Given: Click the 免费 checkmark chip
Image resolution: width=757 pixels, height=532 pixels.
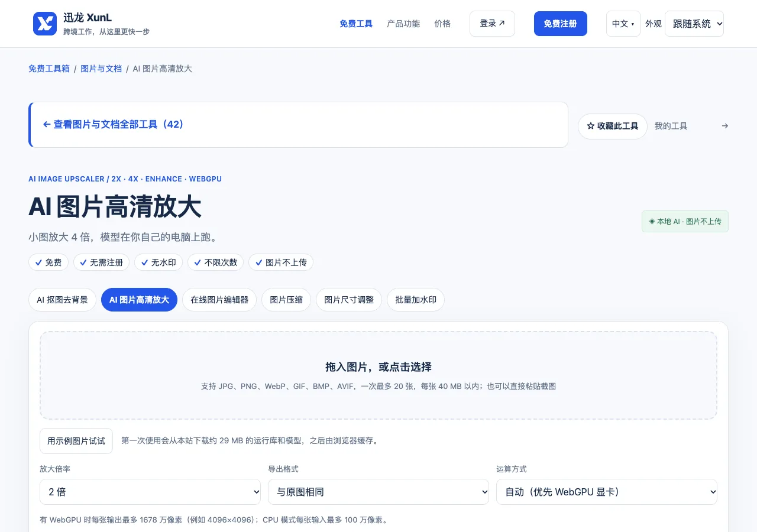Looking at the screenshot, I should (48, 262).
